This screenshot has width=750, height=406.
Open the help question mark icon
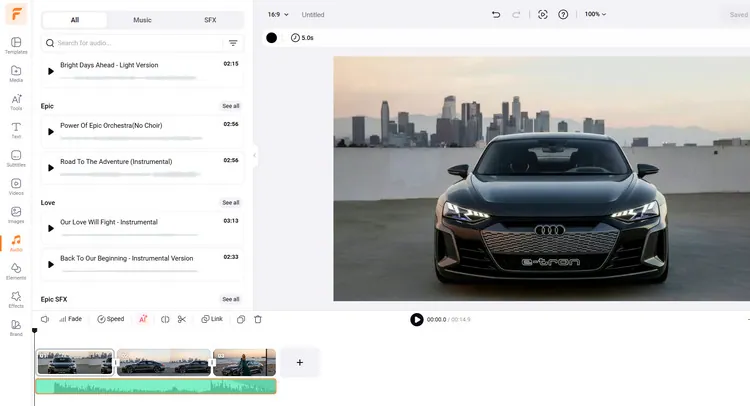(563, 14)
